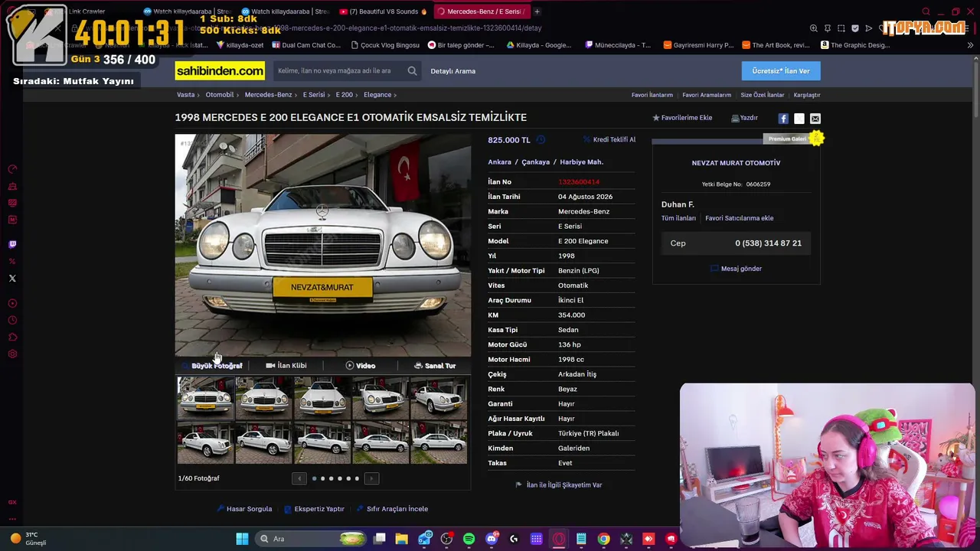Switch to Mercedes-Benz / E Serisi tab
Image resolution: width=980 pixels, height=551 pixels.
coord(481,11)
